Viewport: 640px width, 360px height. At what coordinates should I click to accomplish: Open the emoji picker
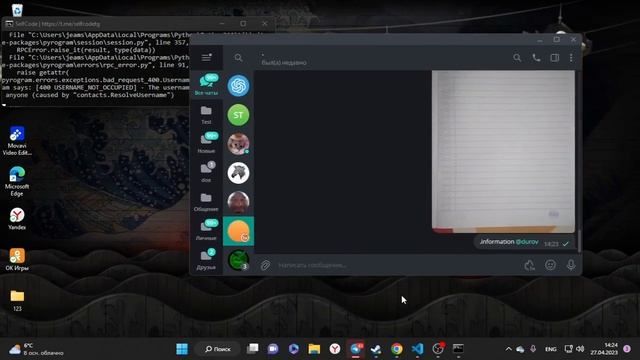(x=550, y=265)
